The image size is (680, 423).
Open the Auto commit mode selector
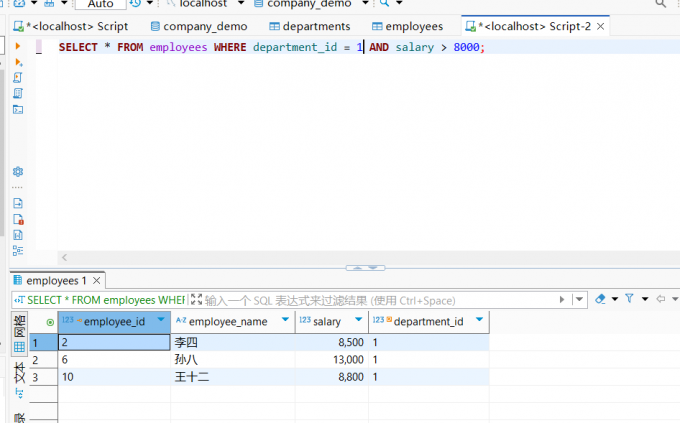coord(101,4)
